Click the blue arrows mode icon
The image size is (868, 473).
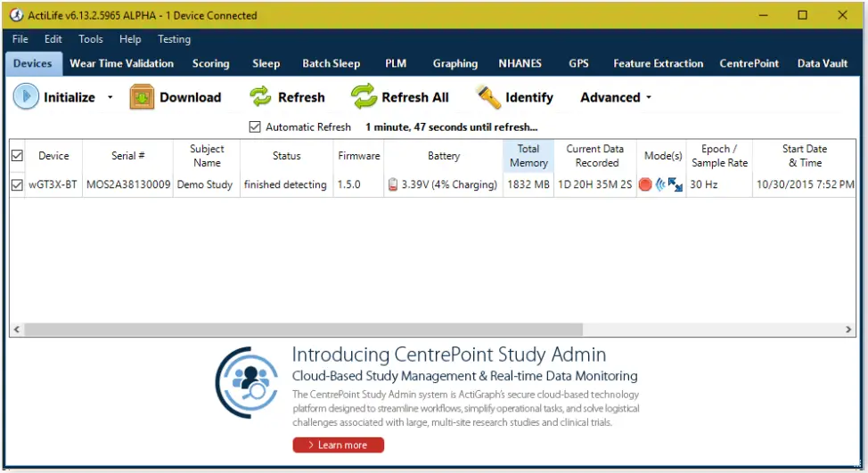tap(675, 184)
